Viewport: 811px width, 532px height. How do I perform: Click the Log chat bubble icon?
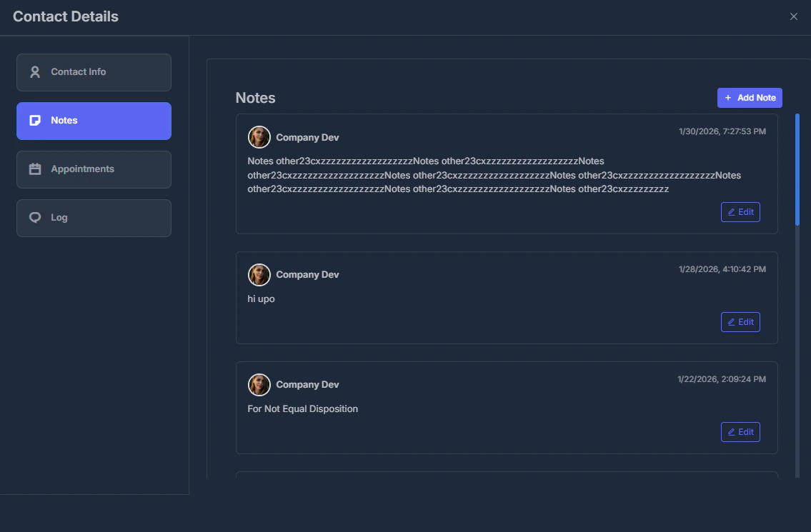tap(34, 217)
